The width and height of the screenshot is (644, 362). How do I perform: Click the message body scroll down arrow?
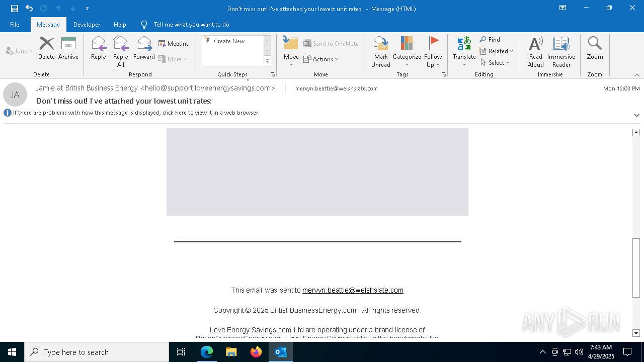pyautogui.click(x=636, y=333)
